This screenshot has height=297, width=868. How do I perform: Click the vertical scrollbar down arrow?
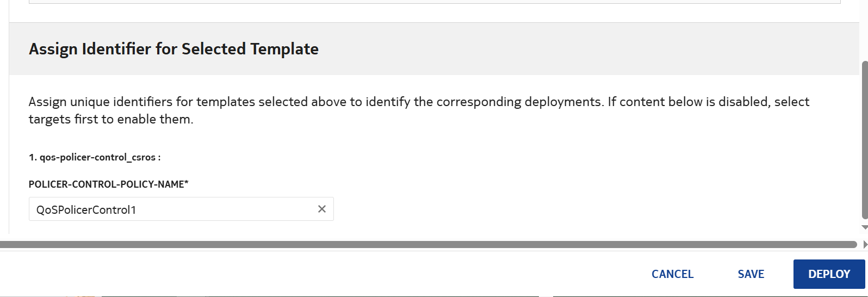(865, 227)
